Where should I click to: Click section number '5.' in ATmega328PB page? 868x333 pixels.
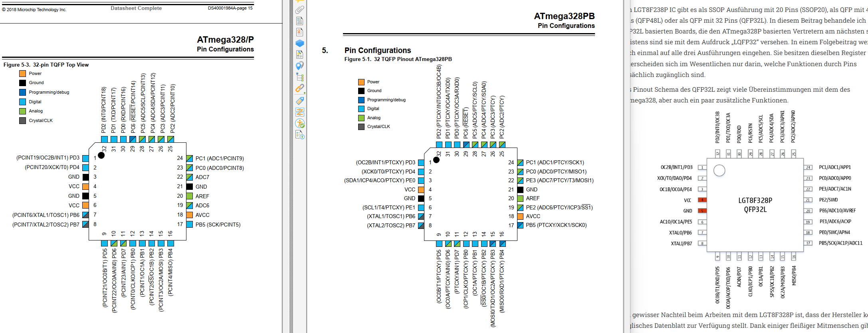pyautogui.click(x=325, y=50)
